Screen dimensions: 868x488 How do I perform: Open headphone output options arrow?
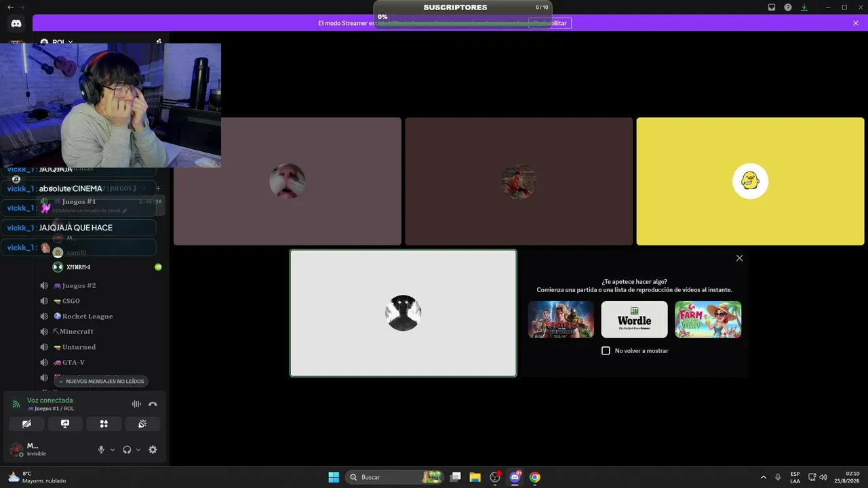pos(138,449)
